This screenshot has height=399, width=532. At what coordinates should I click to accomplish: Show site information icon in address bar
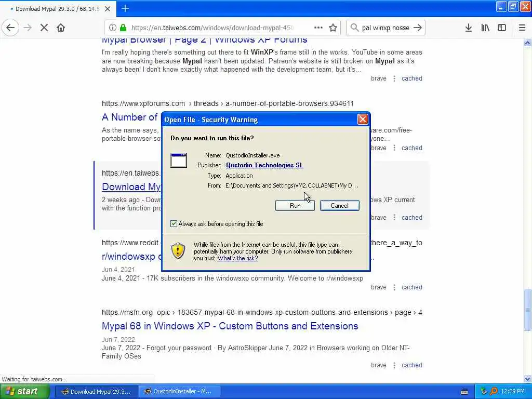point(113,28)
